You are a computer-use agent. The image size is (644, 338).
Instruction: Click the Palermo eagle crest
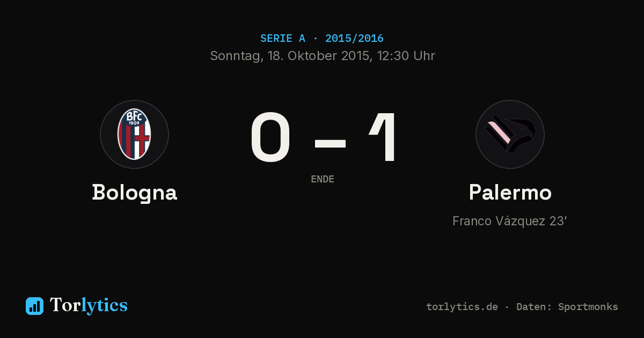pos(510,134)
